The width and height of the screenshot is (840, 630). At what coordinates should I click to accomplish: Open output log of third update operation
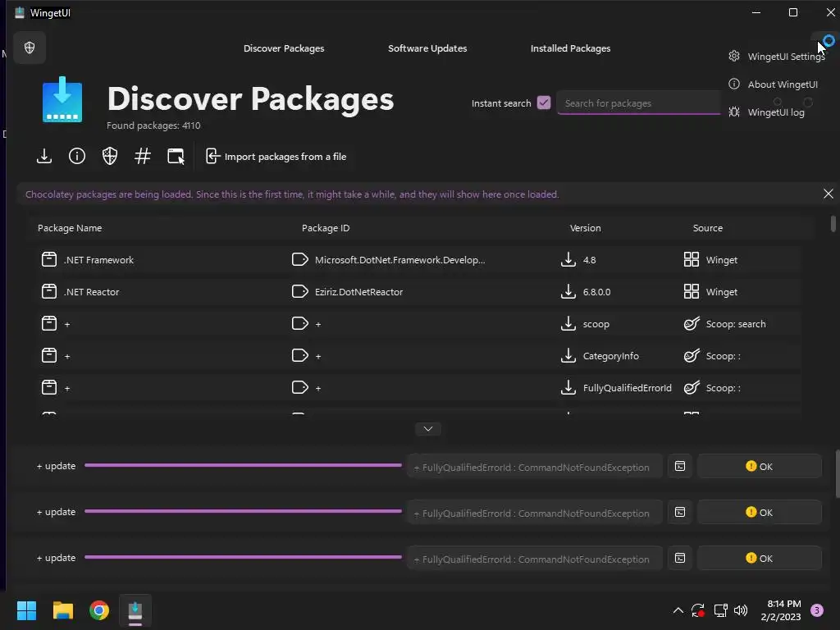(x=679, y=558)
